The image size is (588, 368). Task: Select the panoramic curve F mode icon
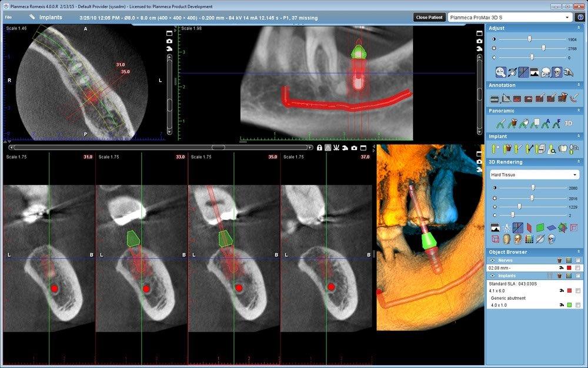click(557, 123)
